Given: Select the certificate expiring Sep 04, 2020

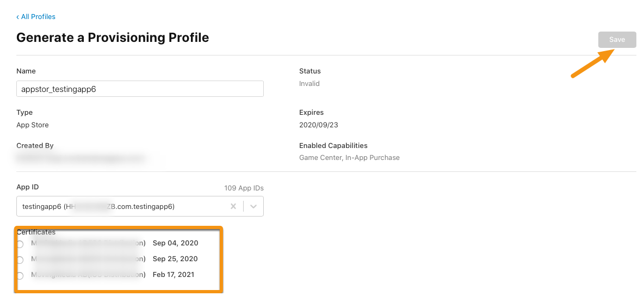Looking at the screenshot, I should pyautogui.click(x=20, y=244).
